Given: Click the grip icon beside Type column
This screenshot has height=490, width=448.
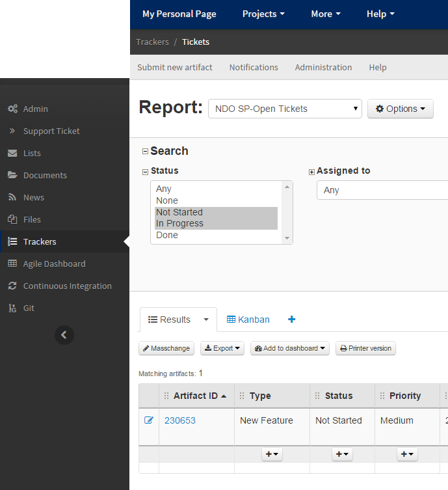Looking at the screenshot, I should [242, 396].
